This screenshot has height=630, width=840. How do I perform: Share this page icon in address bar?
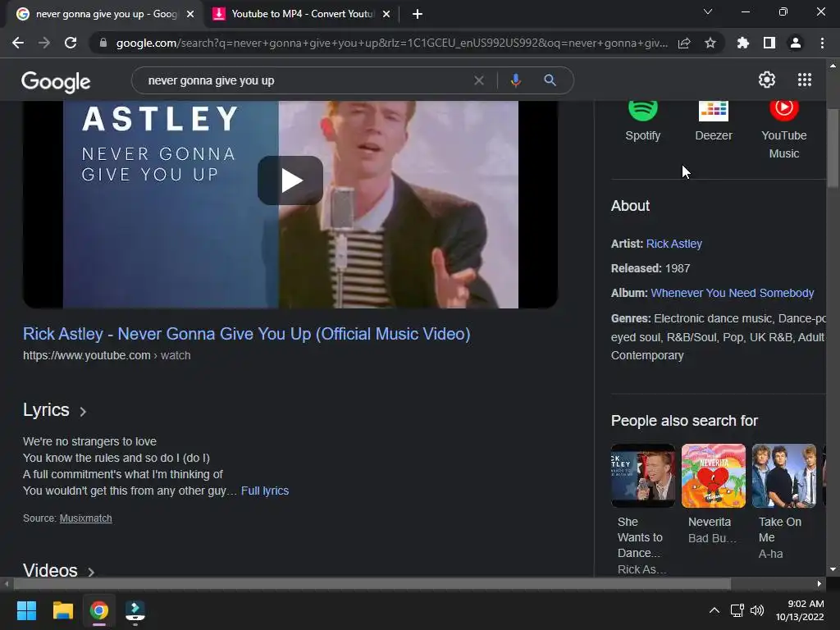[684, 43]
